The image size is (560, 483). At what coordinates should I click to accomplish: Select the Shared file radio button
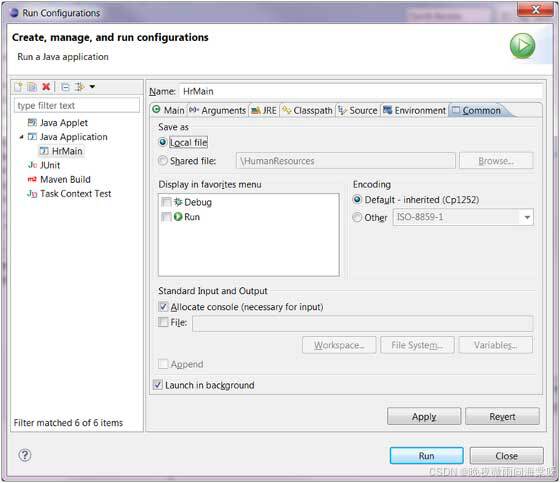pos(163,161)
